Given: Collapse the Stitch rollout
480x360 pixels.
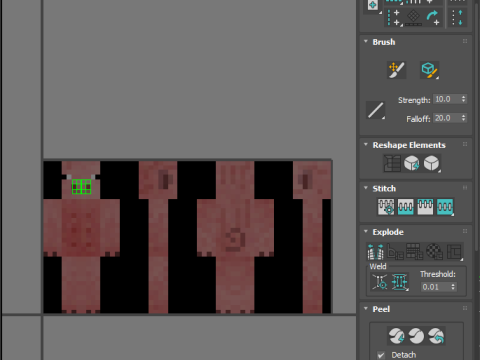Looking at the screenshot, I should point(366,188).
